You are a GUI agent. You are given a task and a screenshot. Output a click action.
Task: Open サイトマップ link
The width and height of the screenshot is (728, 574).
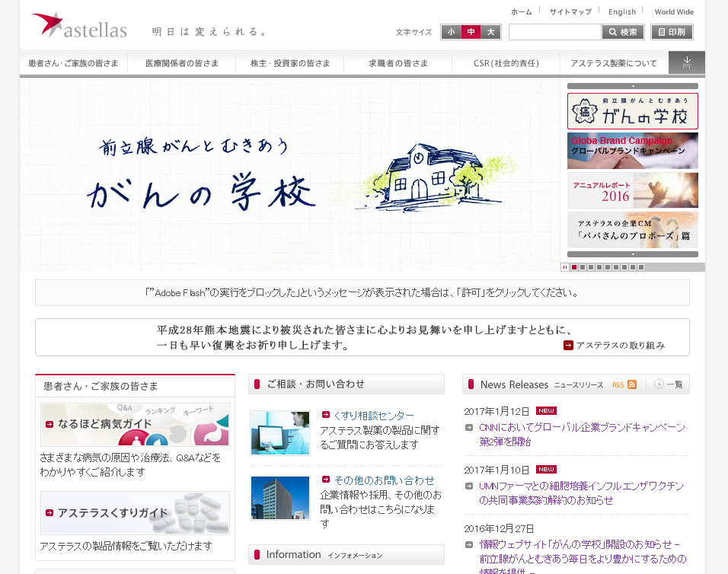coord(570,12)
